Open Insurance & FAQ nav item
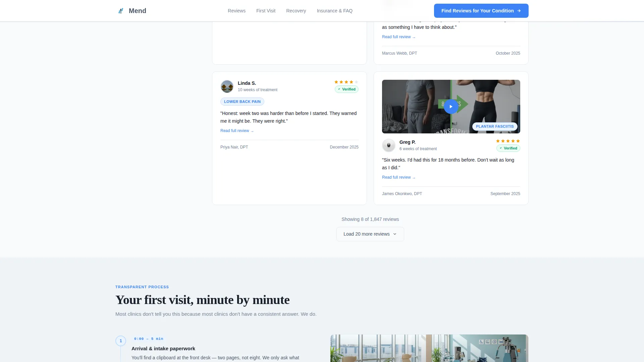Image resolution: width=644 pixels, height=362 pixels. tap(334, 11)
